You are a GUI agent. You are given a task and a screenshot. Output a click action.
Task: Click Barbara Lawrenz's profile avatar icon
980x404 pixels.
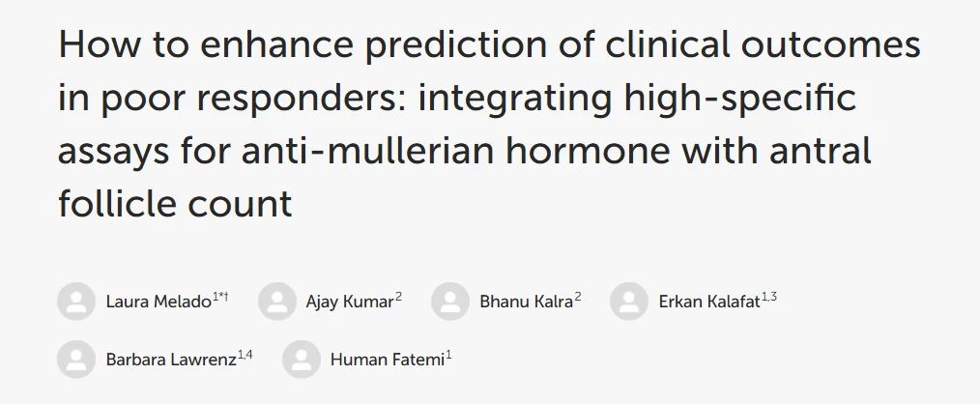pos(76,360)
